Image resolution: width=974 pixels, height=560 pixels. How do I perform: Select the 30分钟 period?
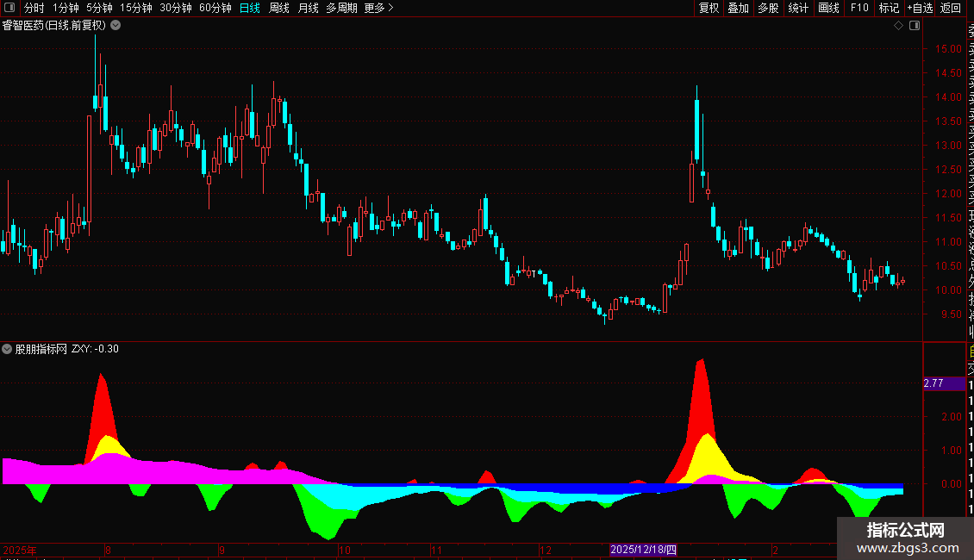pos(176,8)
